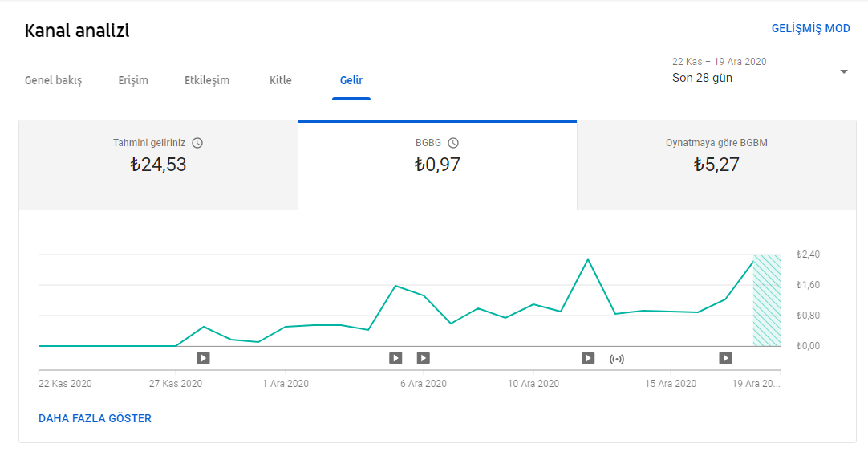This screenshot has height=452, width=868.
Task: Select the Oynatmaya göre BGBM card
Action: tap(716, 165)
